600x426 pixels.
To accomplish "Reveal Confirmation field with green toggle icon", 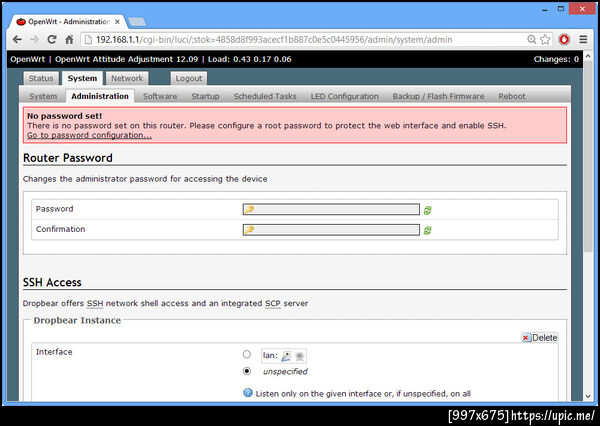I will tap(427, 230).
